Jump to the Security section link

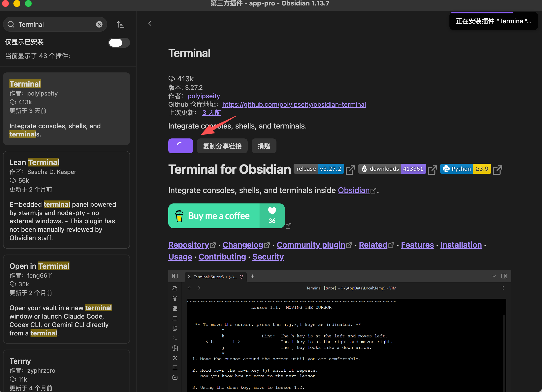click(268, 257)
